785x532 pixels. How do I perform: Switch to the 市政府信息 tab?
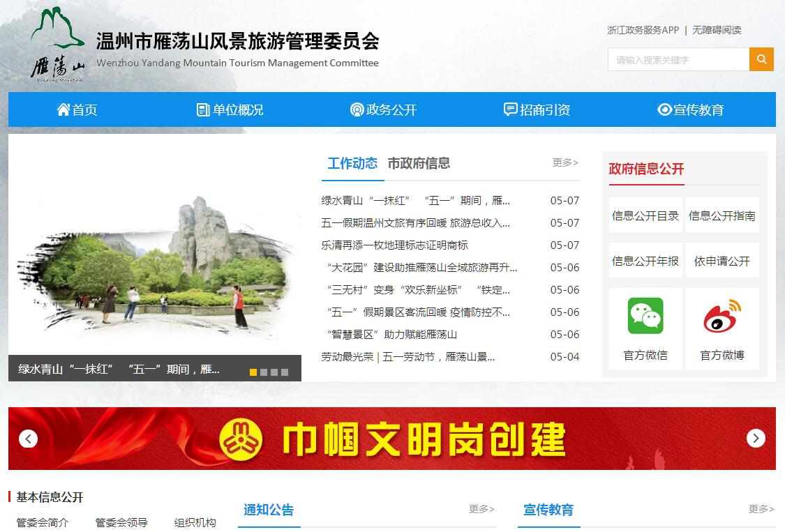[x=419, y=163]
